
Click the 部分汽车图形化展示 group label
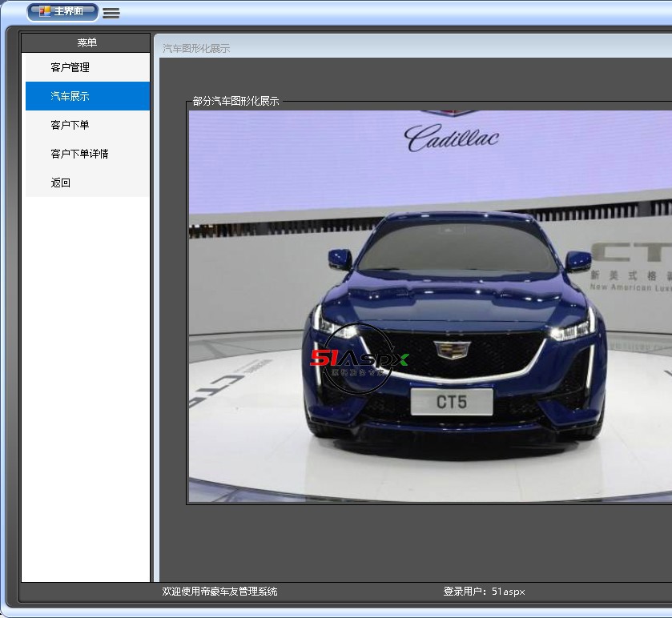pyautogui.click(x=235, y=102)
